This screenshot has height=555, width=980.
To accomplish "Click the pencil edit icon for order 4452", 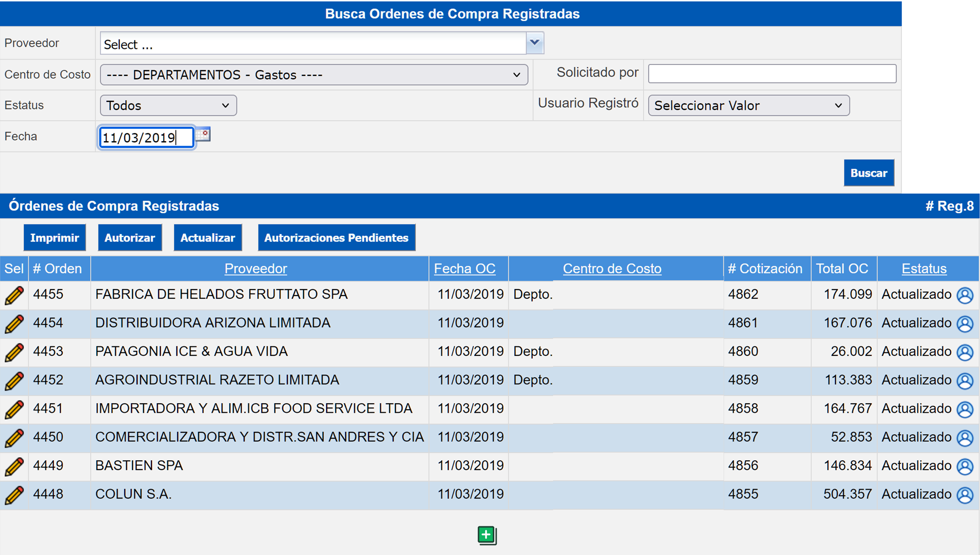I will 14,381.
